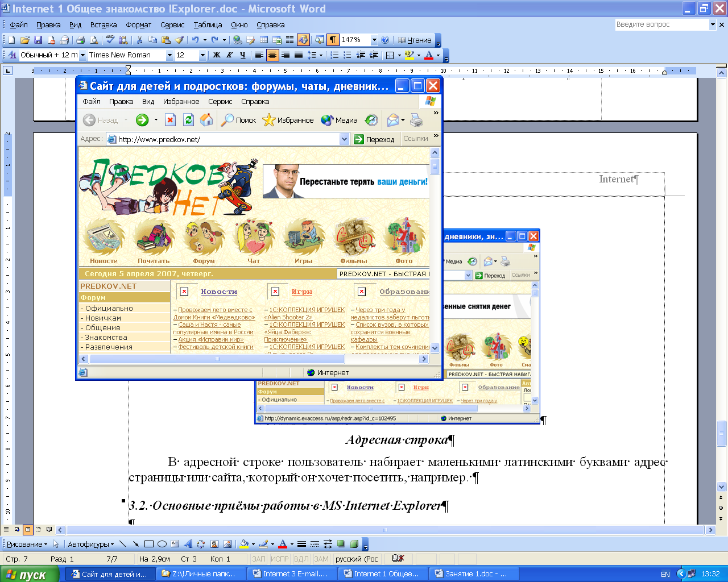Go to Home page in Internet Explorer
The width and height of the screenshot is (728, 582).
point(206,120)
